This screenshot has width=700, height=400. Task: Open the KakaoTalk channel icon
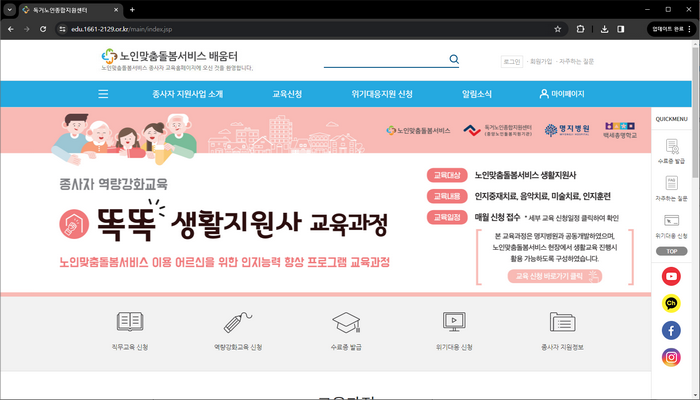point(671,303)
